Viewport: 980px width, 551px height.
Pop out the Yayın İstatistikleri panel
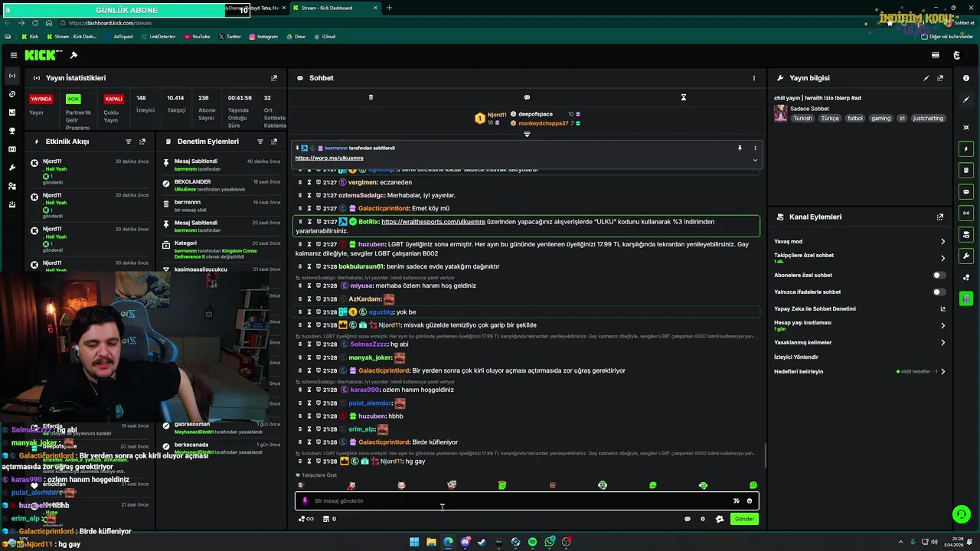274,78
